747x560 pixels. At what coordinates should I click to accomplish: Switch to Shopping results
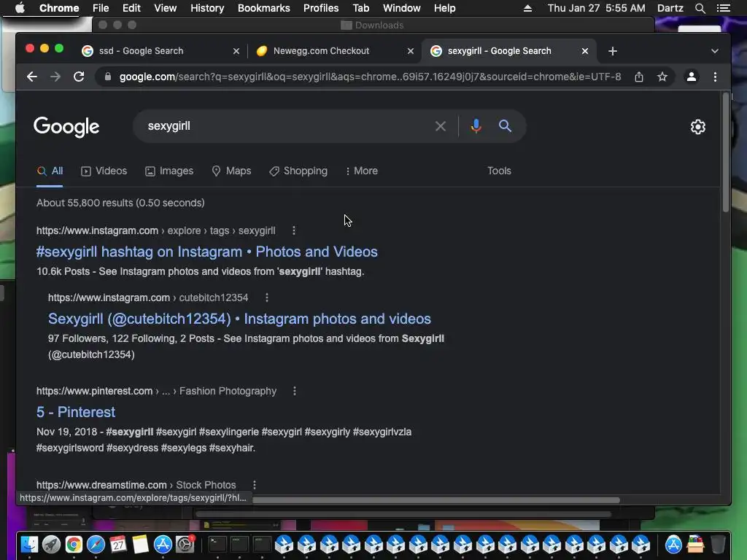click(298, 171)
